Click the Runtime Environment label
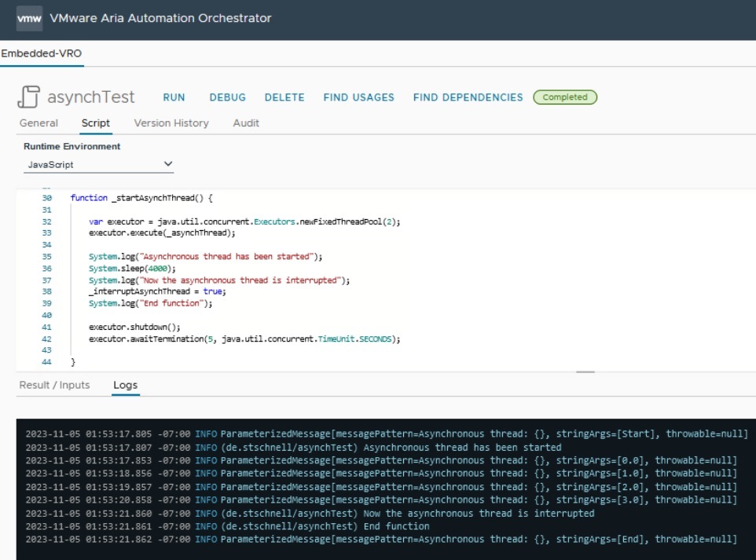The height and width of the screenshot is (560, 756). click(x=72, y=147)
